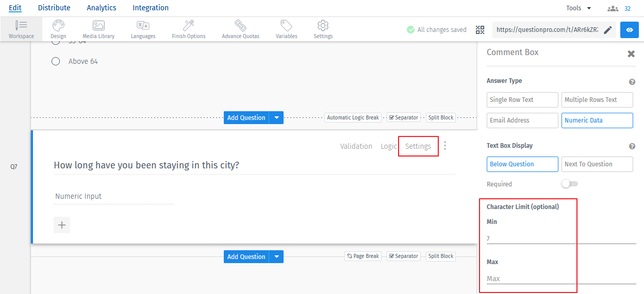Click the user count "32"
Viewport: 644px width, 294px height.
[628, 9]
